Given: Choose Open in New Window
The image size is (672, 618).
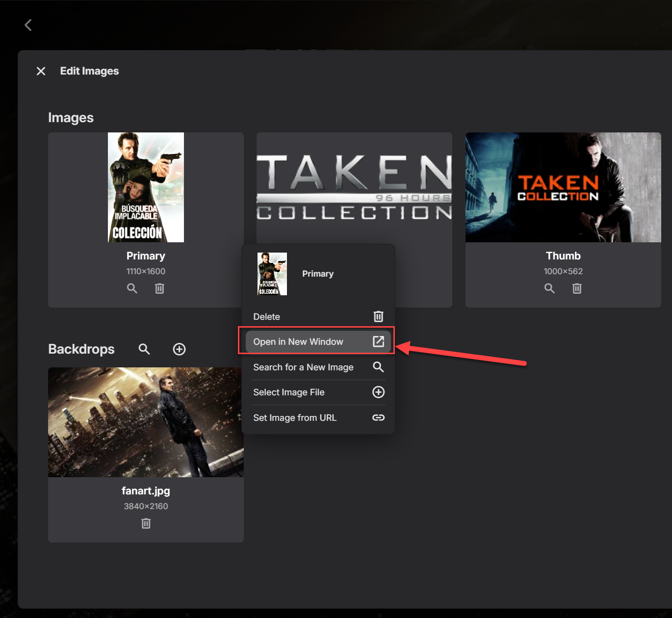Looking at the screenshot, I should click(318, 342).
